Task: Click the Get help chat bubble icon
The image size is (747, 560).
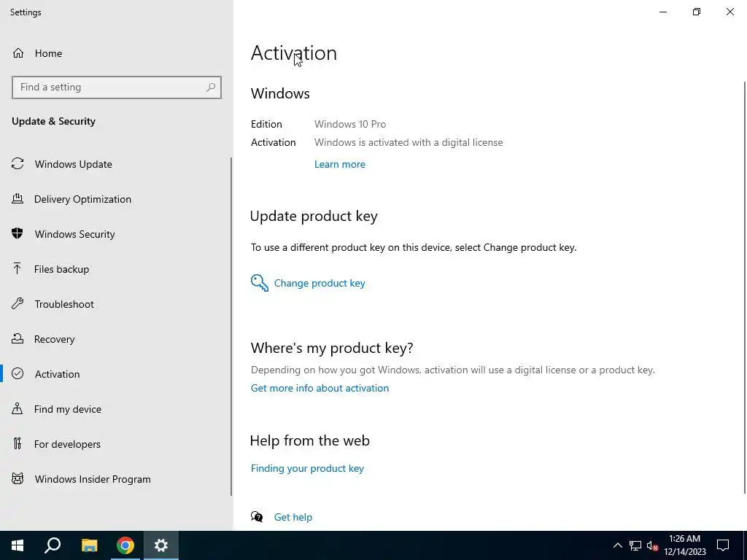Action: pos(257,517)
